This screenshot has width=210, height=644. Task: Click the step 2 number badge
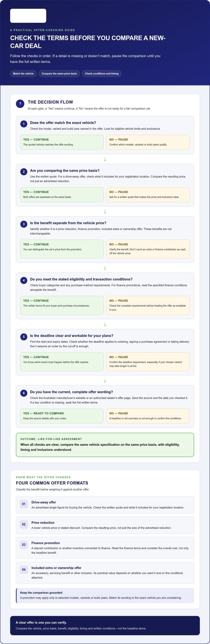pos(24,172)
